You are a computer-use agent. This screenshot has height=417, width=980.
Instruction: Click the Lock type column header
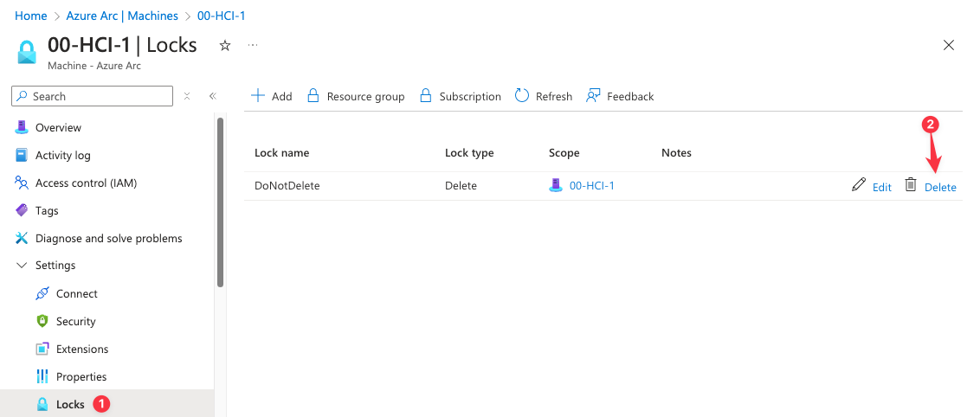point(469,153)
